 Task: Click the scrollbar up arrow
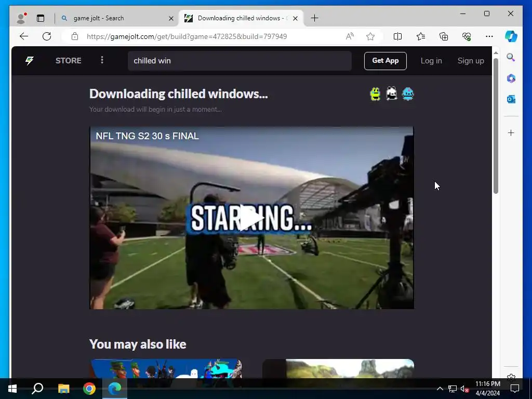496,53
